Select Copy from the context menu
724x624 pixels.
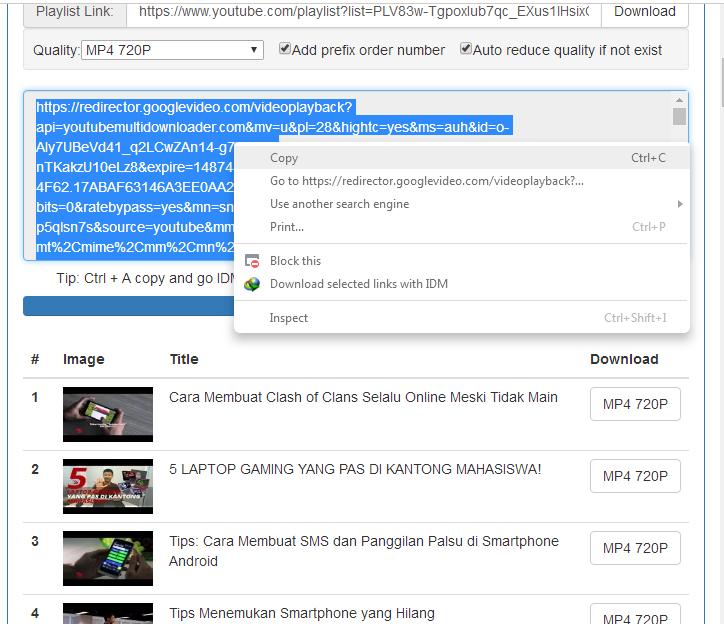pyautogui.click(x=284, y=158)
